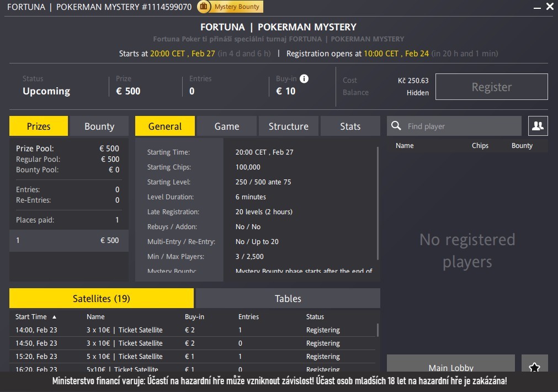Switch to the Bounty tab
558x392 pixels.
pyautogui.click(x=99, y=126)
